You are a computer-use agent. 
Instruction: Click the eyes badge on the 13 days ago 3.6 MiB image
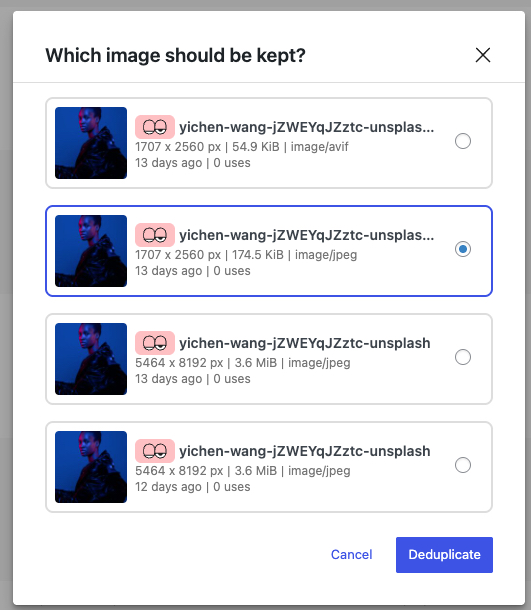[x=155, y=343]
